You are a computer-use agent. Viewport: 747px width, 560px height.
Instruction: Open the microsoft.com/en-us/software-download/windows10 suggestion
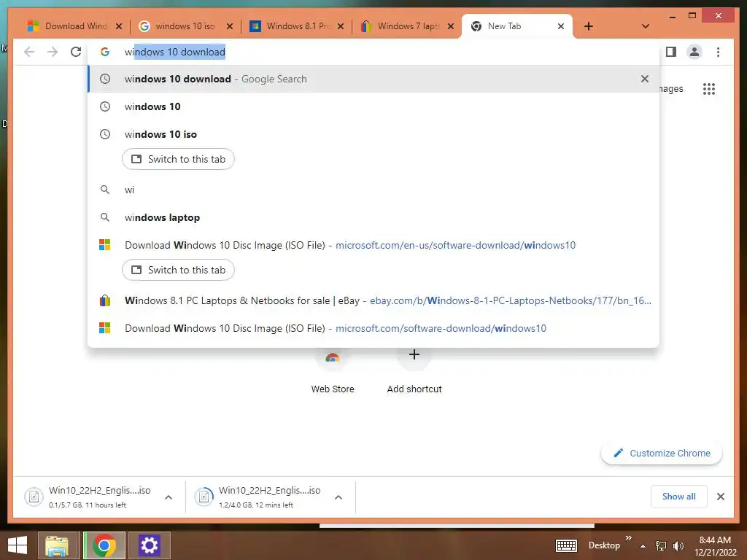(373, 245)
